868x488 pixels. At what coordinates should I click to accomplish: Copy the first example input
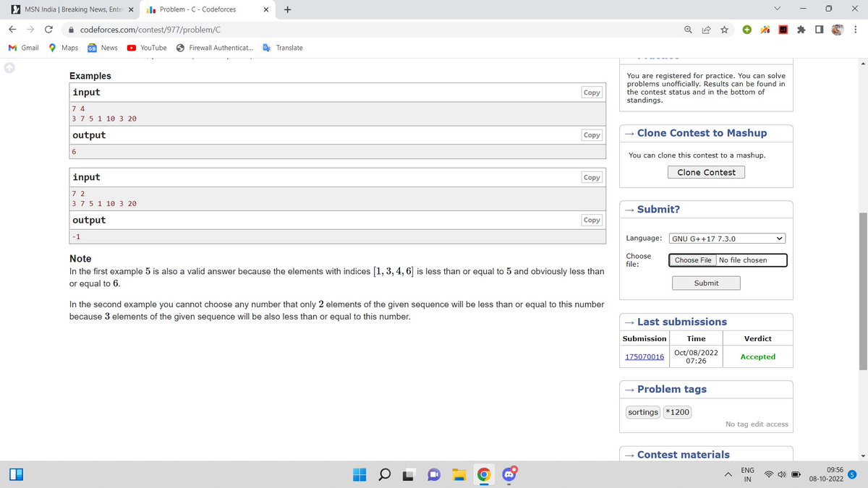592,93
